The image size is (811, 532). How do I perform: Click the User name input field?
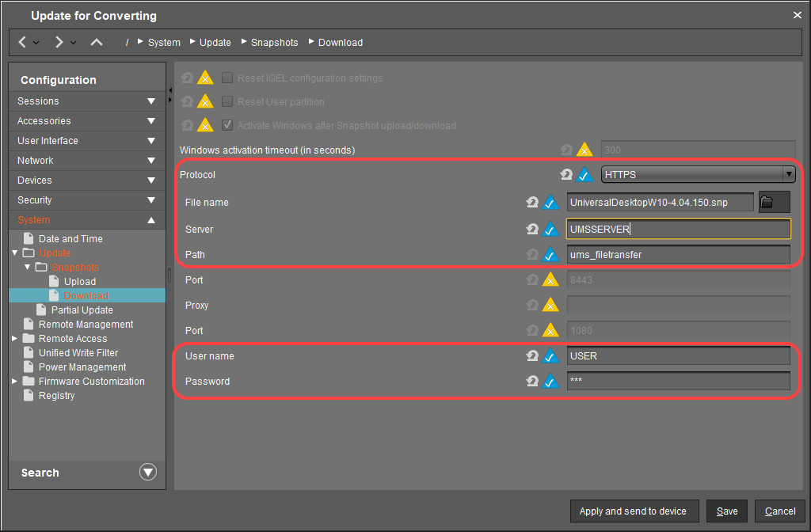(678, 356)
